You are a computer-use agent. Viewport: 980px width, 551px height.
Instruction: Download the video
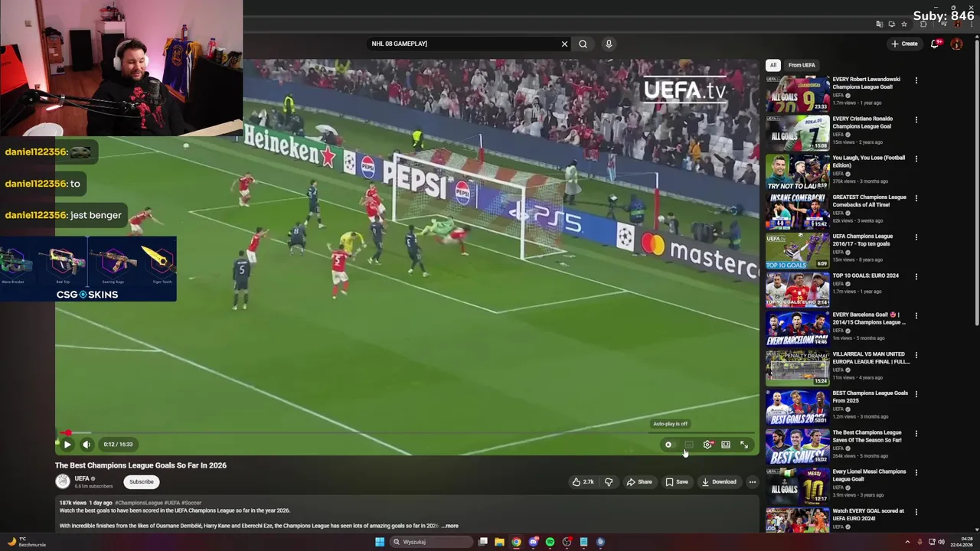(x=719, y=482)
